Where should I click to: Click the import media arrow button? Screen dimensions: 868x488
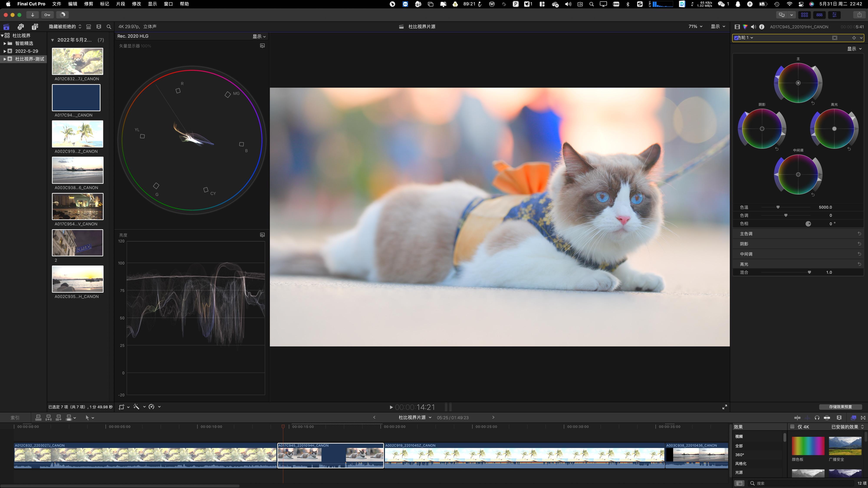(32, 15)
